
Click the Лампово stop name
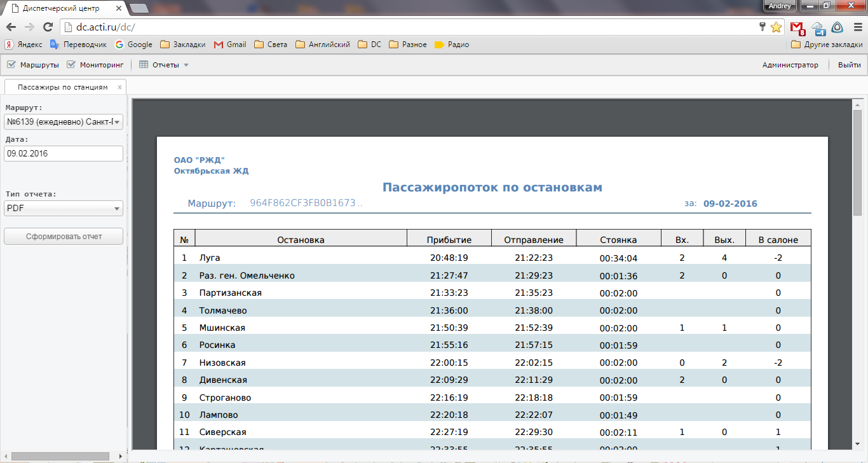(x=219, y=415)
